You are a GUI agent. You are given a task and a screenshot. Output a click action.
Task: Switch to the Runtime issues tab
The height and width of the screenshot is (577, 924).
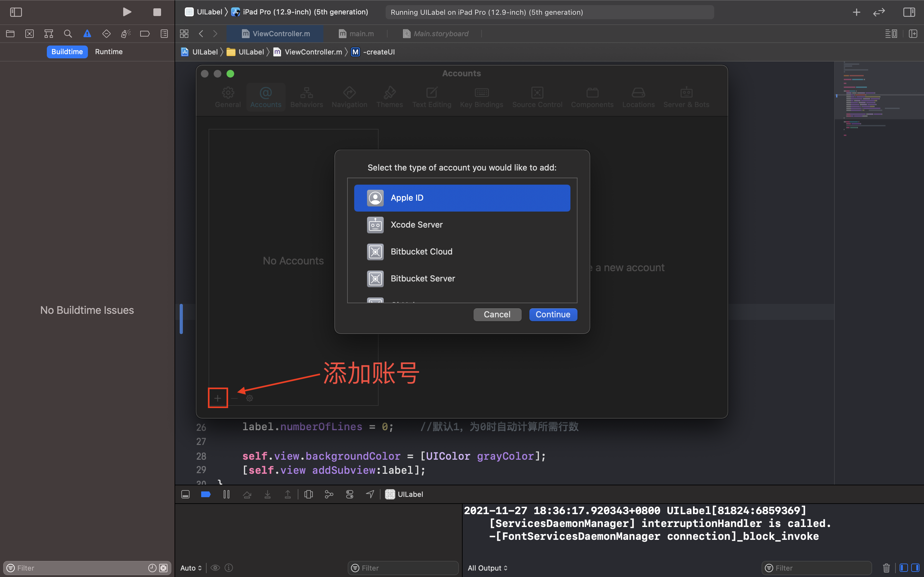(x=109, y=52)
